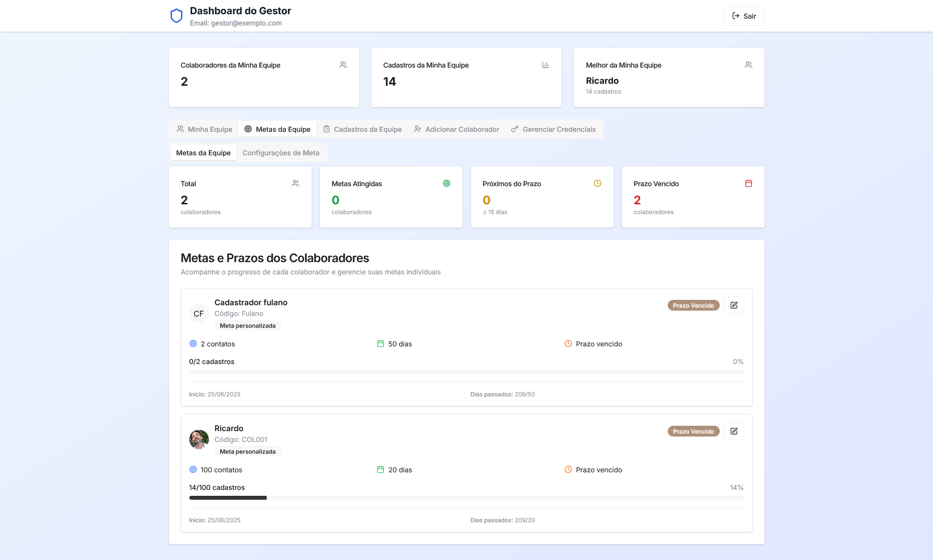Click the people icon in Colaboradores da Minha Equipe card

343,65
